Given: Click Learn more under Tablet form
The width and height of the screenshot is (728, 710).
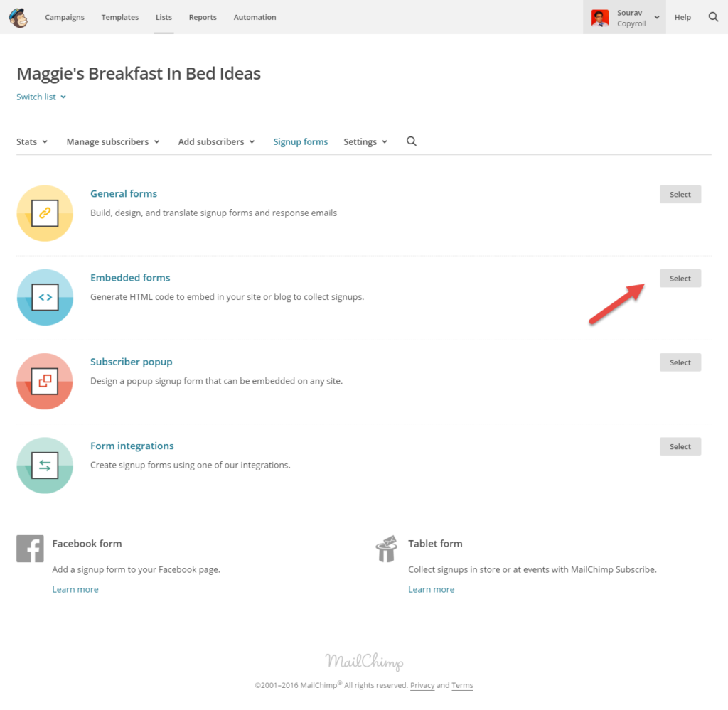Looking at the screenshot, I should (432, 589).
